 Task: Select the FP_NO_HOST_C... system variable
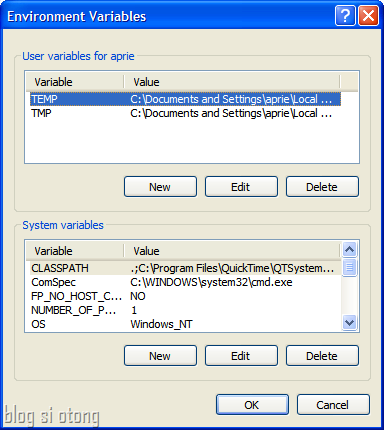click(x=185, y=296)
